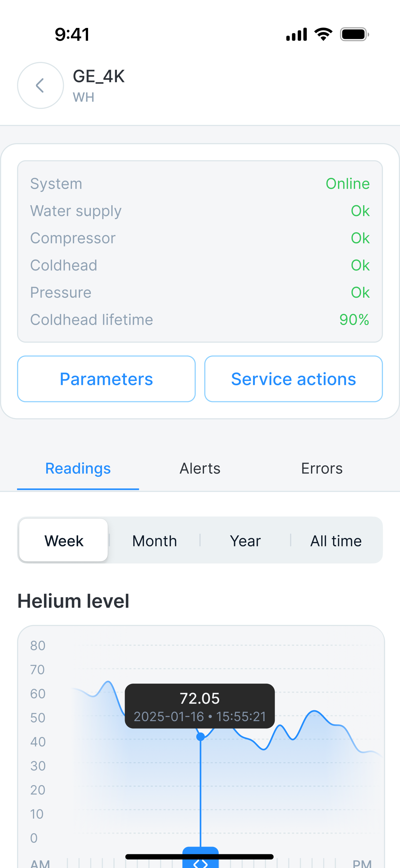Open Service actions
This screenshot has height=868, width=400.
pos(293,379)
